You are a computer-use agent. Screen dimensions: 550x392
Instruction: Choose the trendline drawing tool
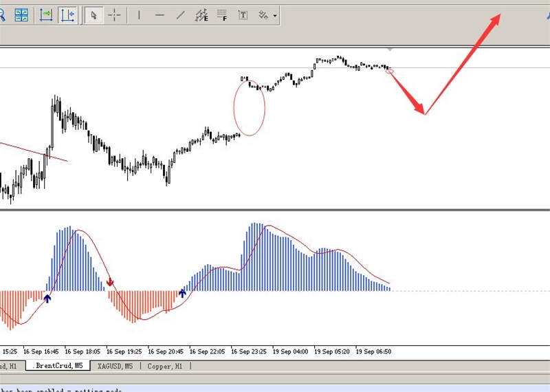pyautogui.click(x=180, y=15)
